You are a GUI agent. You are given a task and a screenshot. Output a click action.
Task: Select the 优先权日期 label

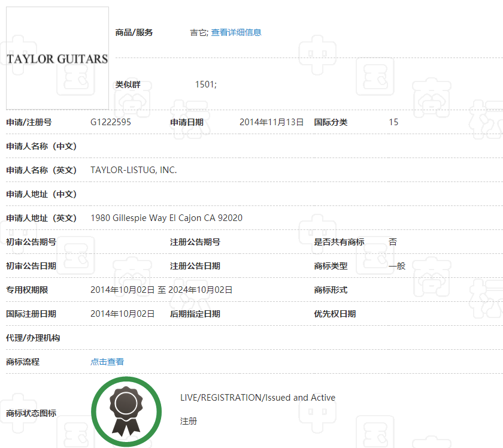tap(335, 314)
